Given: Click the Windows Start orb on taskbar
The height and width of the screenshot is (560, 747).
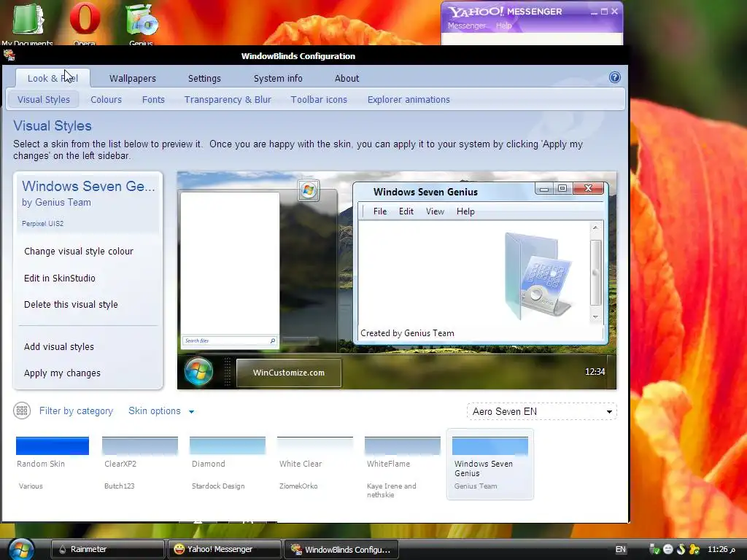Looking at the screenshot, I should click(21, 549).
